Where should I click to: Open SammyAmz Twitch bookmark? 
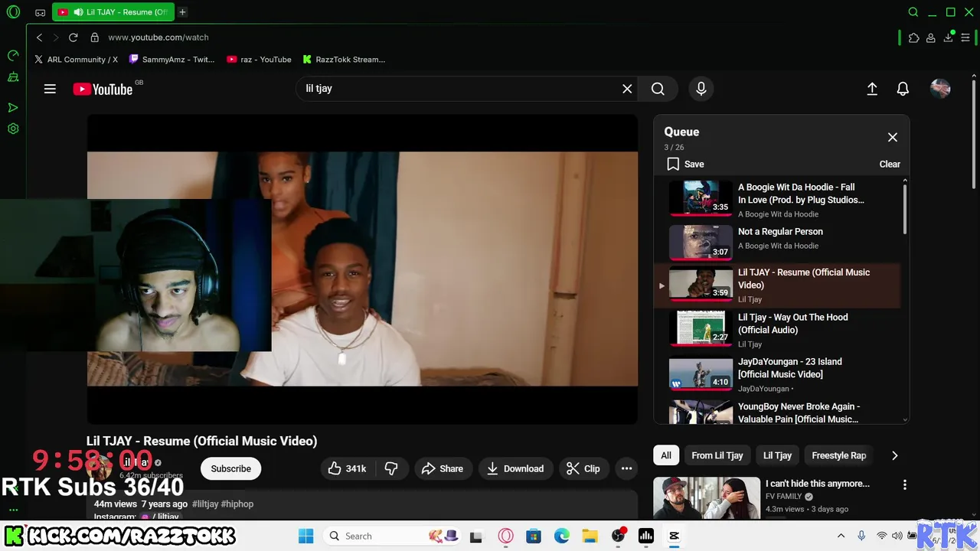point(172,60)
